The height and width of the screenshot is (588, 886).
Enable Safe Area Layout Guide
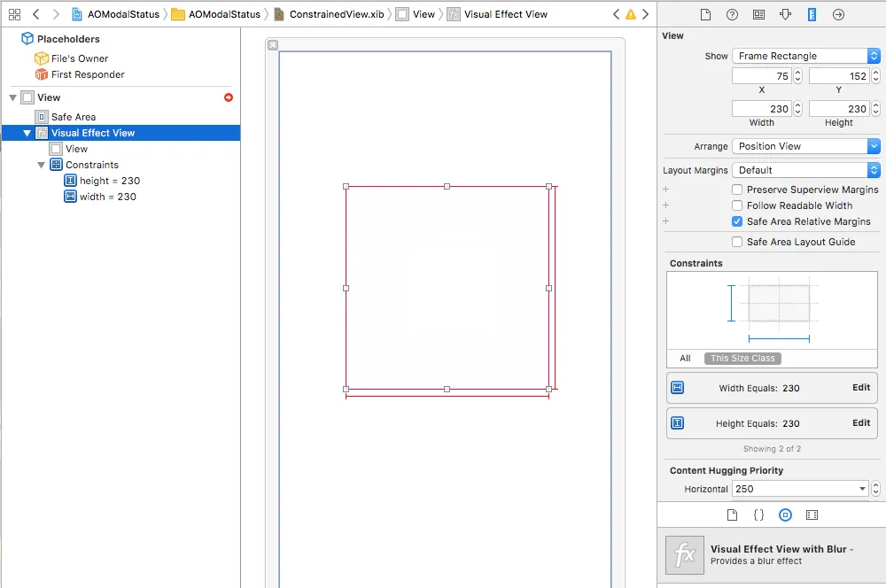(737, 242)
